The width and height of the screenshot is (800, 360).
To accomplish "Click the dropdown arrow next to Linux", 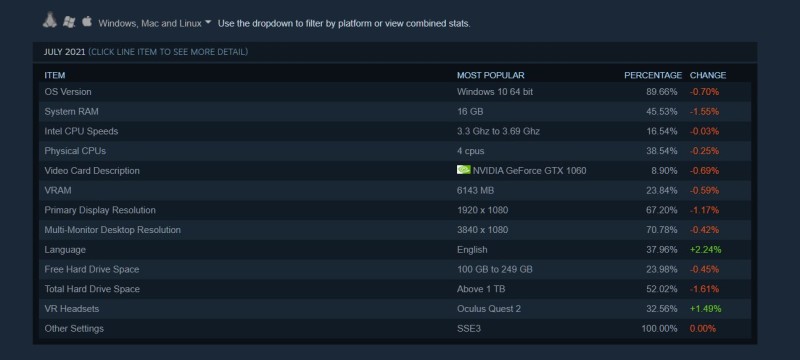I will point(208,22).
